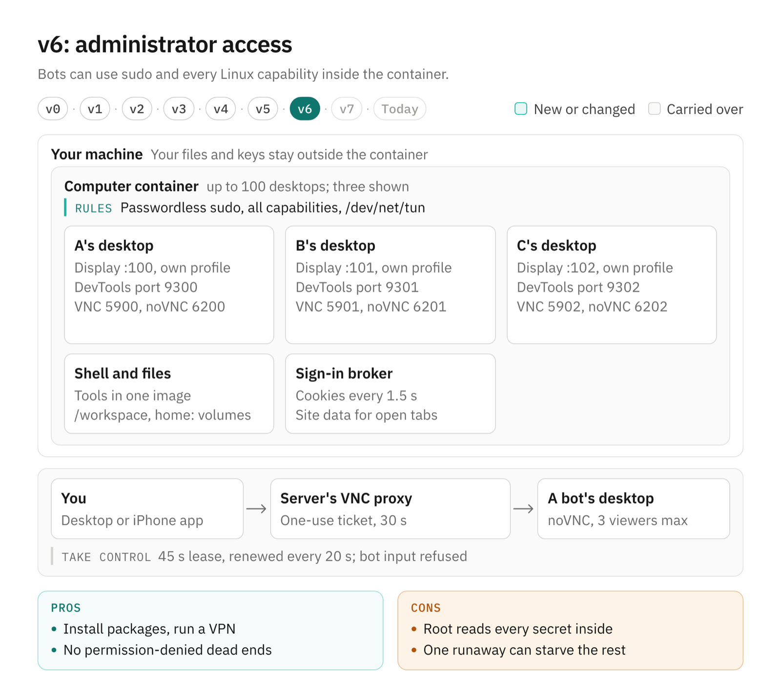Select the Server's VNC proxy card
781x700 pixels.
click(x=390, y=509)
